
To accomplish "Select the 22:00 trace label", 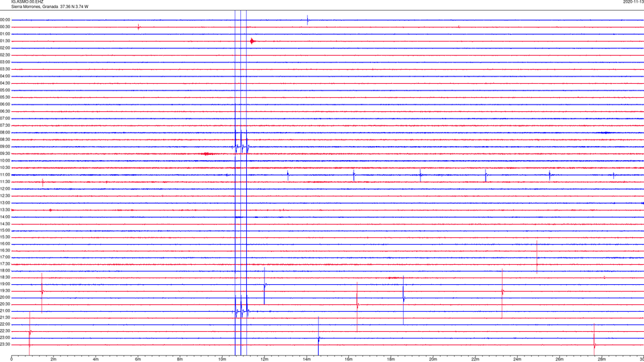I will pos(5,324).
